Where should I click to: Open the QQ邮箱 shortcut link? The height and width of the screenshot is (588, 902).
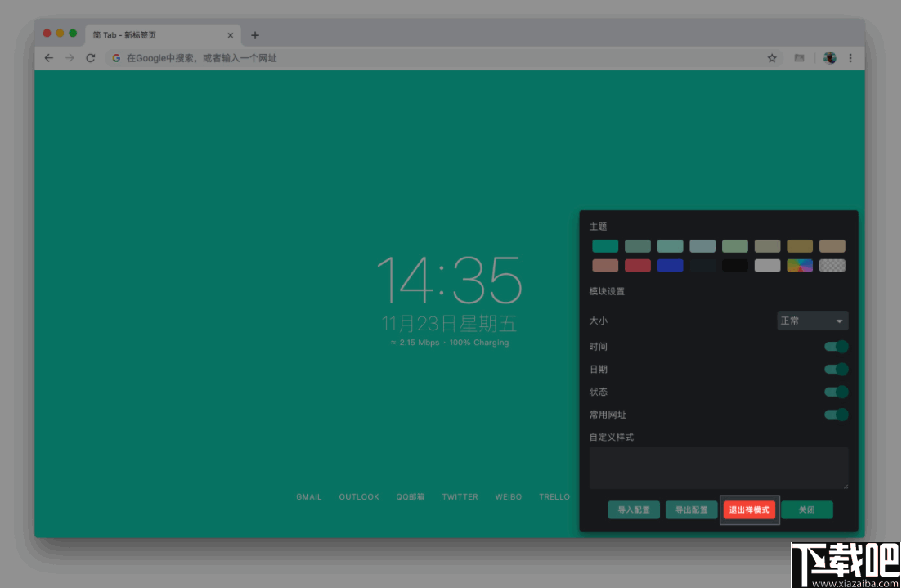click(x=411, y=496)
